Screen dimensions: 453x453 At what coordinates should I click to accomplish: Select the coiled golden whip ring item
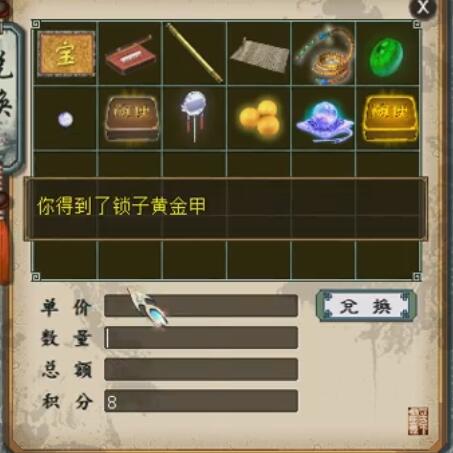(x=324, y=55)
